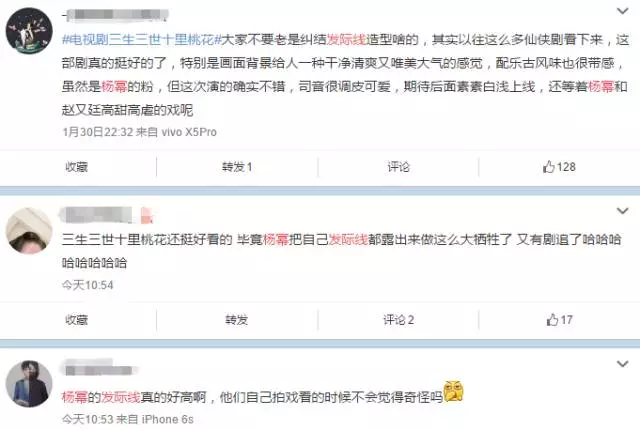Open the third post's chevron menu
640x430 pixels.
(622, 364)
